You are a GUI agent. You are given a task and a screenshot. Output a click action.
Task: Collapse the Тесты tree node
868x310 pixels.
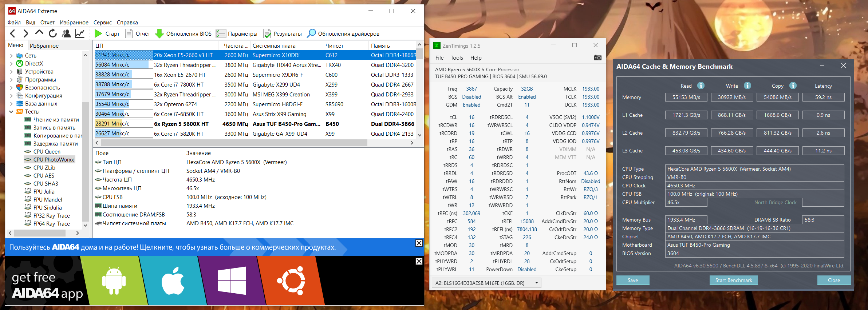click(11, 112)
